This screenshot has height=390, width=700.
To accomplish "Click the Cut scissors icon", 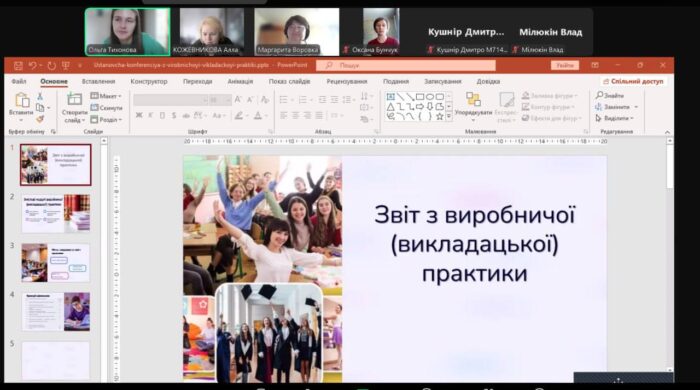I will pos(40,96).
